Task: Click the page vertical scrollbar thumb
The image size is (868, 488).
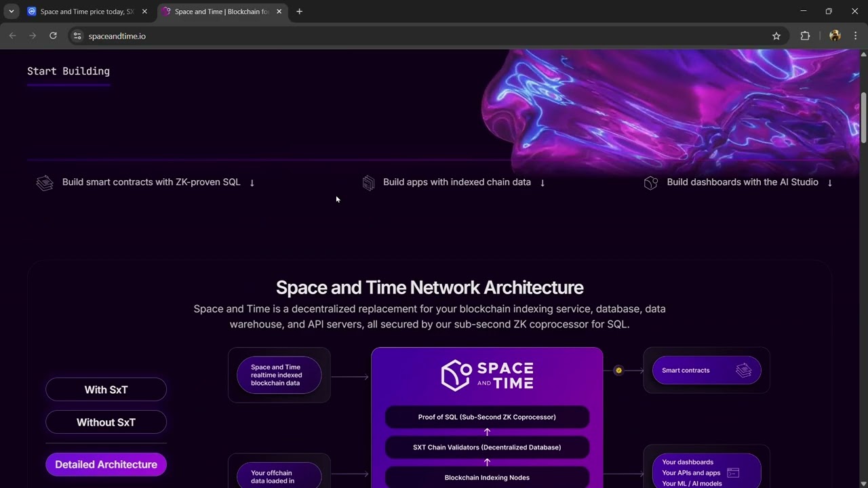Action: coord(863,117)
